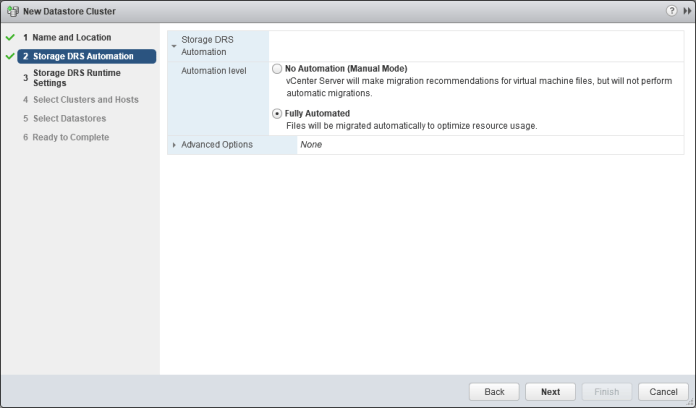Click the double-arrow expand icon in title bar
This screenshot has width=696, height=408.
click(x=686, y=11)
